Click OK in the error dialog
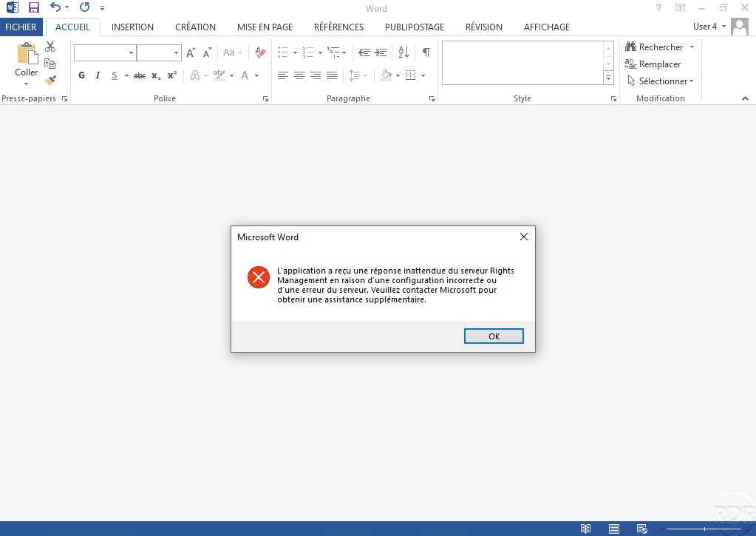 point(494,336)
